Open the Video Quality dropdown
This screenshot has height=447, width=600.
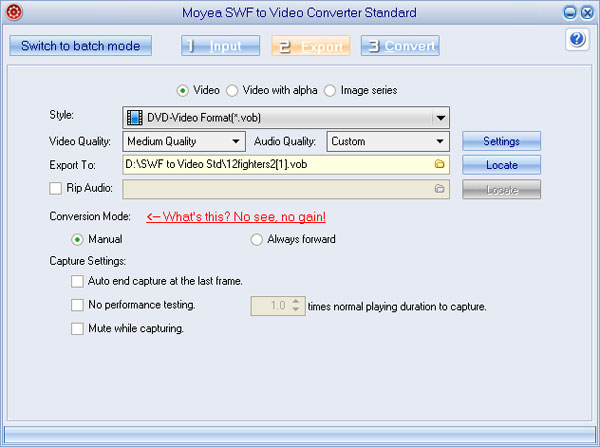point(236,142)
